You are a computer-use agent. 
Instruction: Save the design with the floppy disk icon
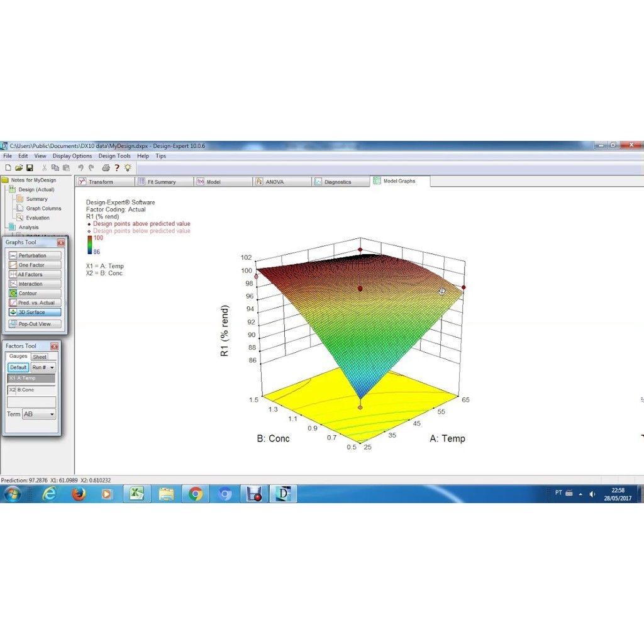pyautogui.click(x=30, y=168)
